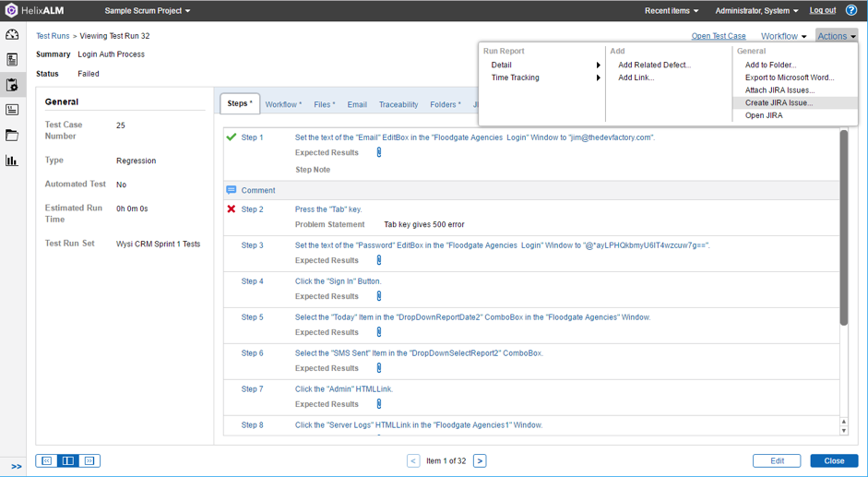Screen dimensions: 868x477
Task: Open the Reports bar chart sidebar icon
Action: tap(12, 161)
